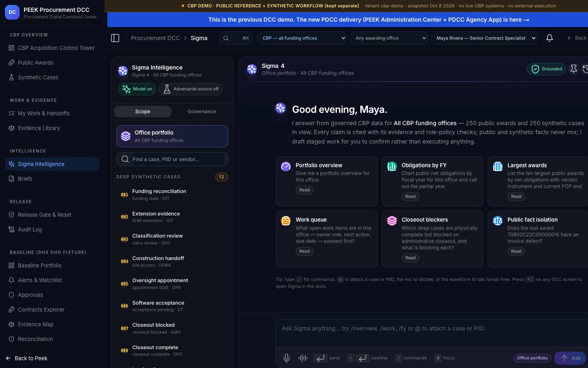
Task: Open the notifications bell
Action: (550, 38)
